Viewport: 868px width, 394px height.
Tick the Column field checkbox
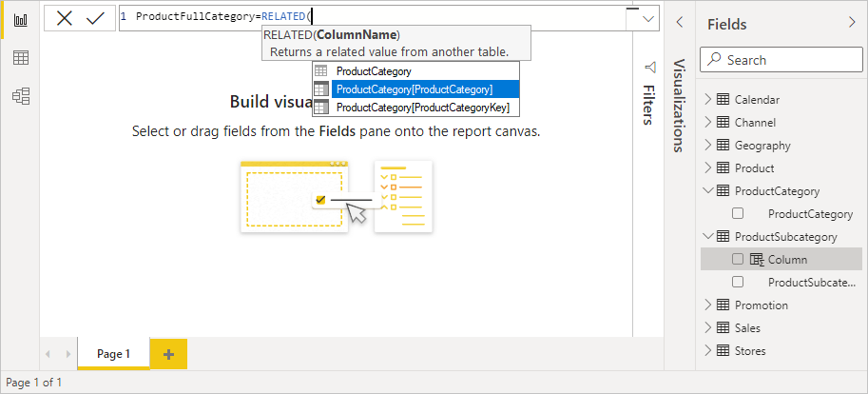click(x=738, y=260)
